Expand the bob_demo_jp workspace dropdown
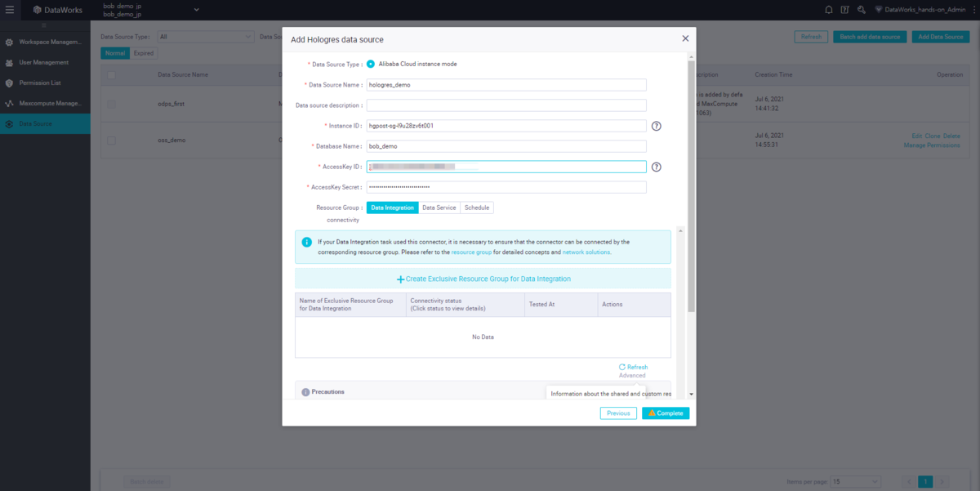980x491 pixels. click(x=196, y=10)
